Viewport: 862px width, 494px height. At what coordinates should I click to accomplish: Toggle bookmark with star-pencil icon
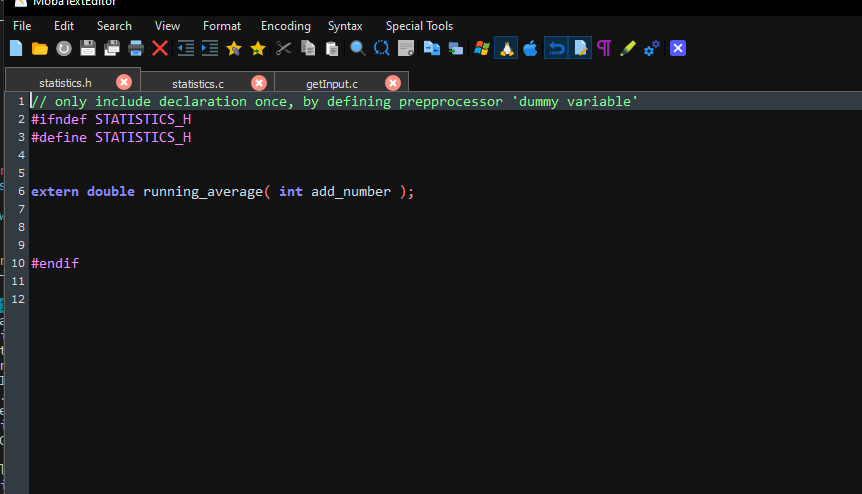point(234,48)
